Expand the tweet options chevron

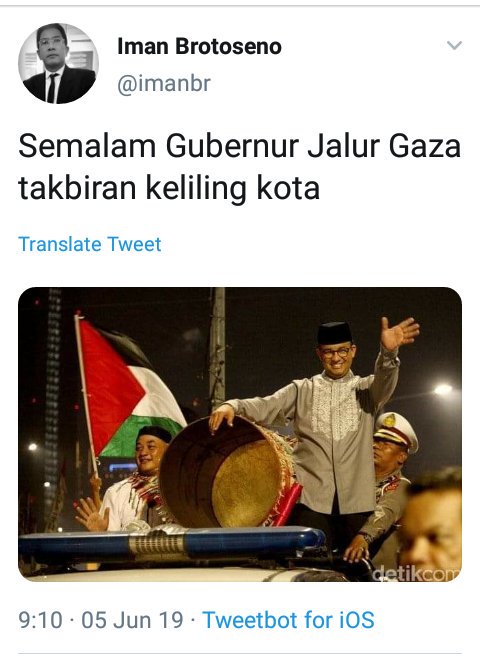pos(454,45)
